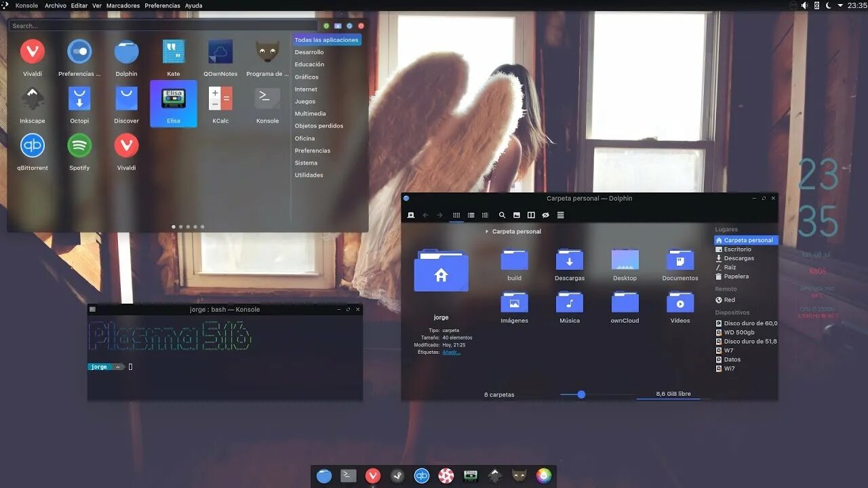Open QOwnNotes application

coord(220,58)
